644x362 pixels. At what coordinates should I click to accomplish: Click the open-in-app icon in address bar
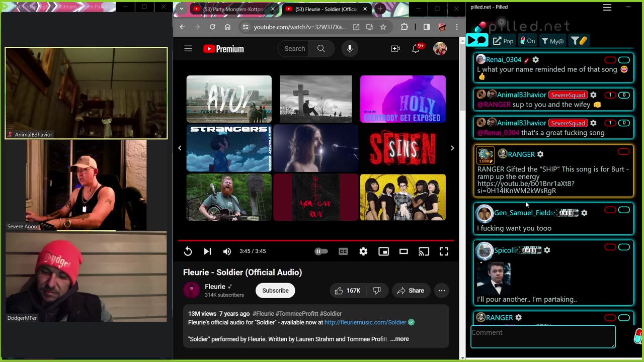356,27
